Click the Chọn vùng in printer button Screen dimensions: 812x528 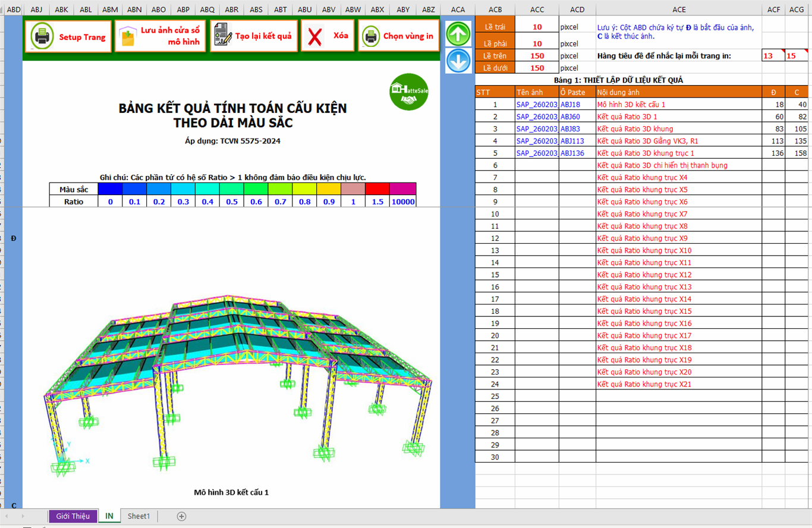[398, 36]
